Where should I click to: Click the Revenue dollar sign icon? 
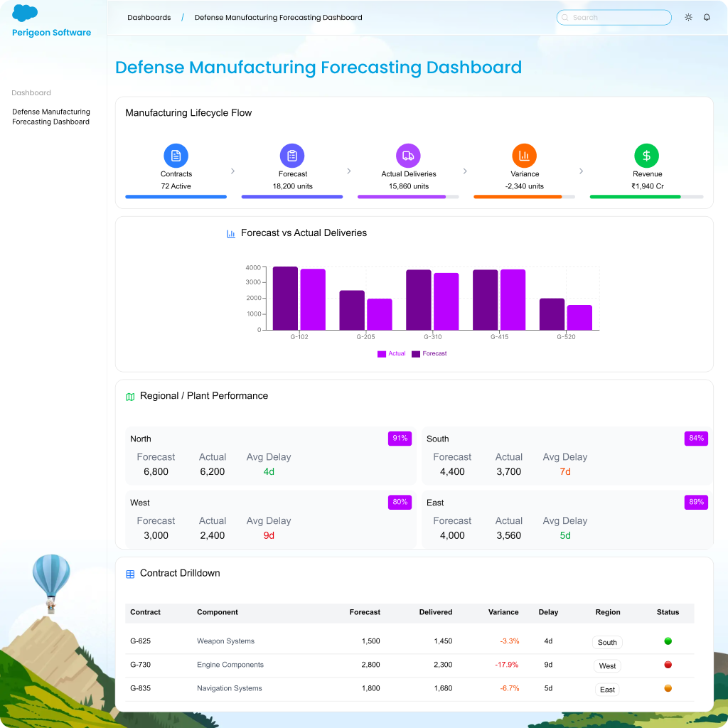coord(646,156)
